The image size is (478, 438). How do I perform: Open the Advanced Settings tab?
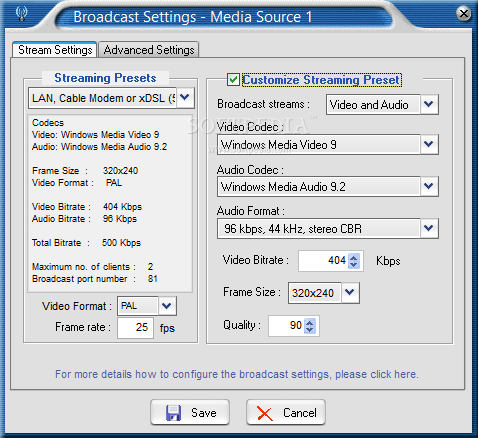(149, 50)
